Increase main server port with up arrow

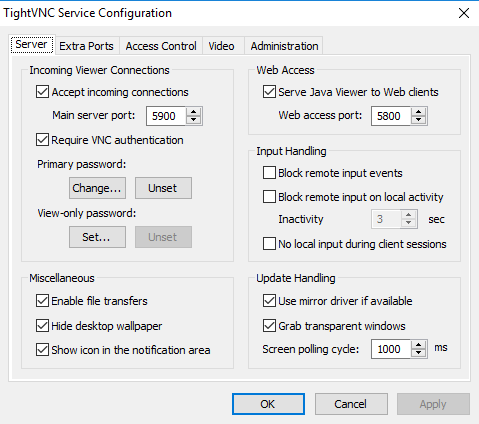coord(194,112)
